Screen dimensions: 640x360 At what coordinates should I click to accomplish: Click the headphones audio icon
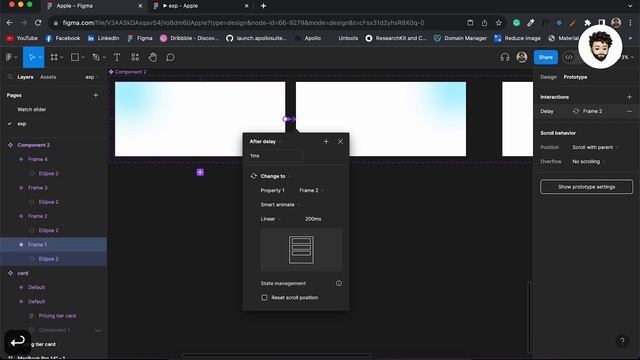click(505, 58)
